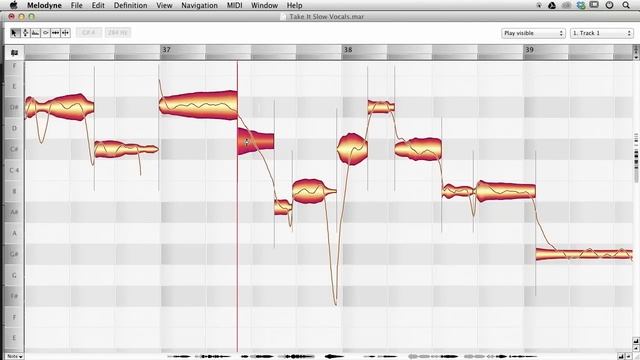Click the note pitch name field
640x360 pixels.
[89, 33]
